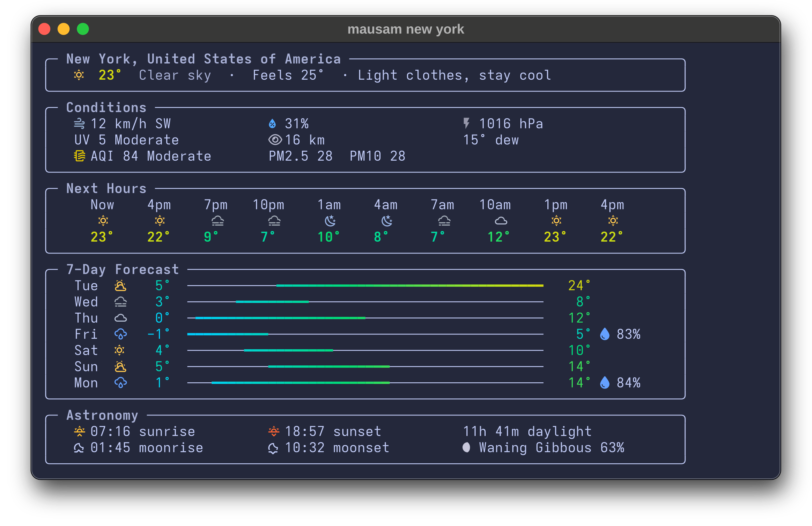
Task: Click the '7-Day Forecast' section title
Action: click(122, 269)
